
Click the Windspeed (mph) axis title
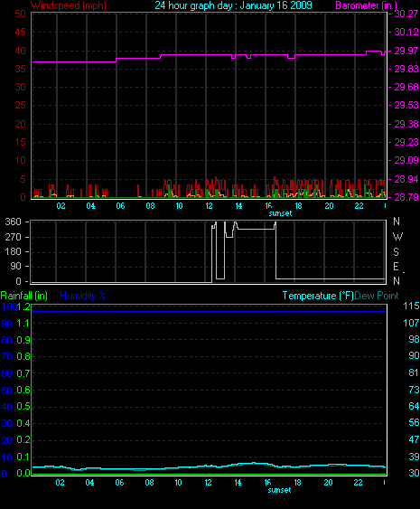pos(69,5)
